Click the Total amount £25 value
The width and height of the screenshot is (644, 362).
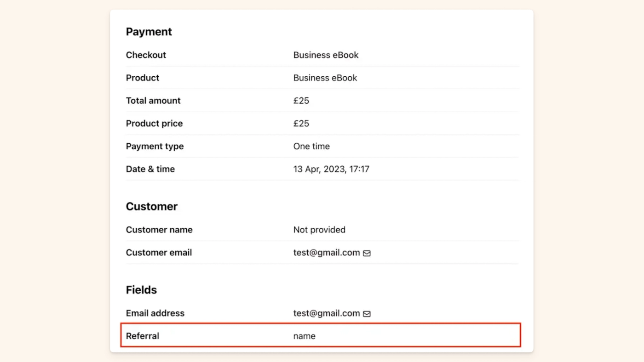(301, 101)
